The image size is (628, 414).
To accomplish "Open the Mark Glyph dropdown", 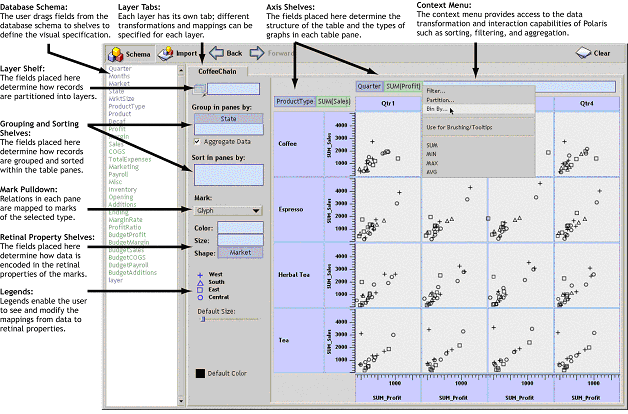I will (228, 211).
